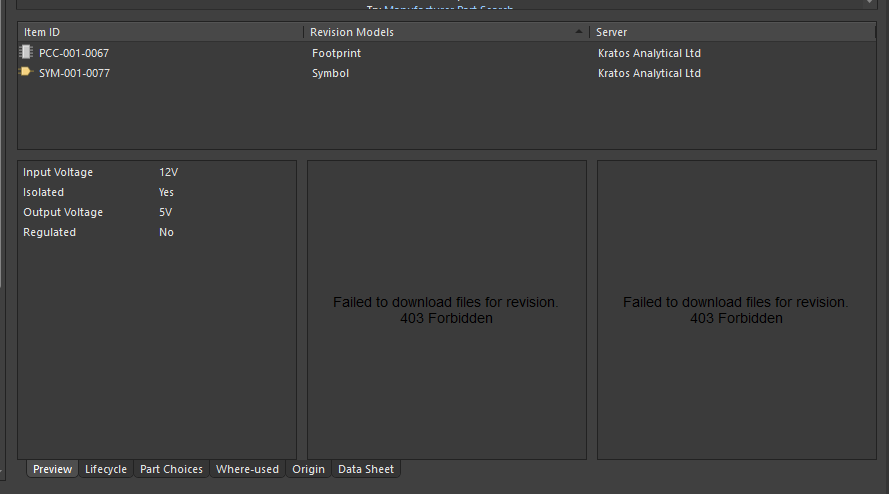Open the Lifecycle tab

tap(105, 469)
